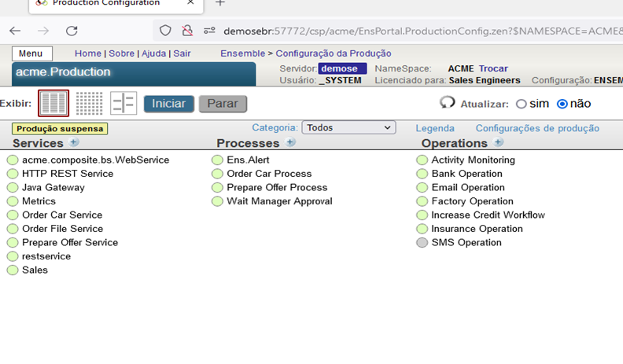Select the Order Car Process item
Image resolution: width=623 pixels, height=364 pixels.
click(x=269, y=174)
